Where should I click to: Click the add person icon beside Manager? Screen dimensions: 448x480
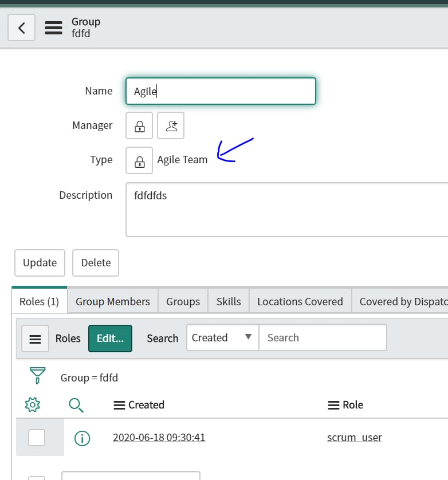171,125
